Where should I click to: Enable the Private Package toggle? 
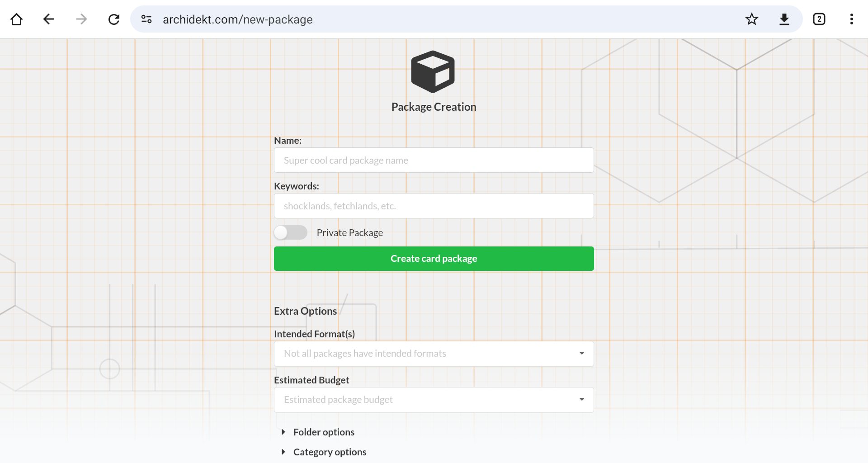(x=291, y=232)
